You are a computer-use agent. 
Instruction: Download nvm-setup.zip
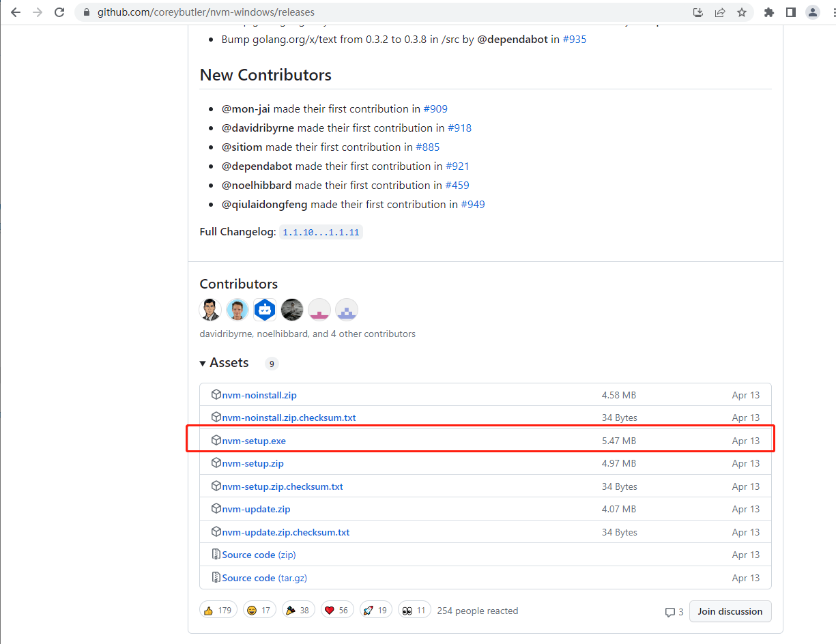click(253, 463)
